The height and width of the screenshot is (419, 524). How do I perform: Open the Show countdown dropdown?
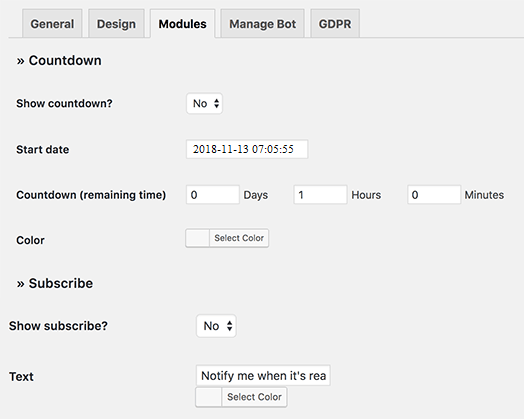(x=205, y=103)
